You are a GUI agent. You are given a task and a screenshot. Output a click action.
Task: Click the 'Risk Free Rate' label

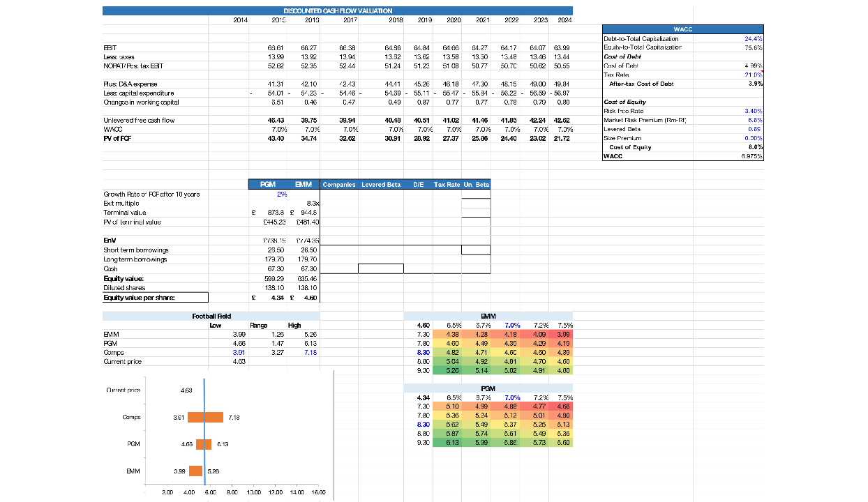tap(622, 110)
